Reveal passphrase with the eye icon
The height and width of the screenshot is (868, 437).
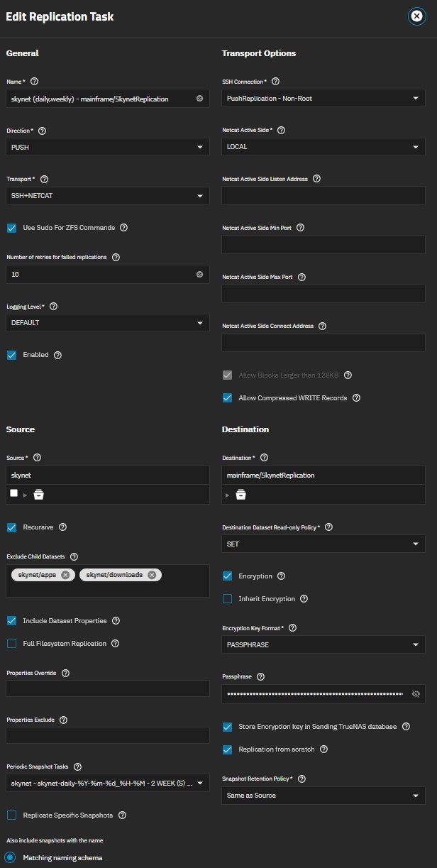[416, 693]
